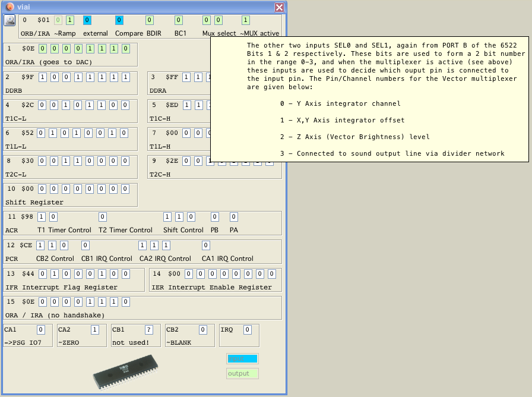
Task: Toggle the blue external bit
Action: [x=87, y=20]
